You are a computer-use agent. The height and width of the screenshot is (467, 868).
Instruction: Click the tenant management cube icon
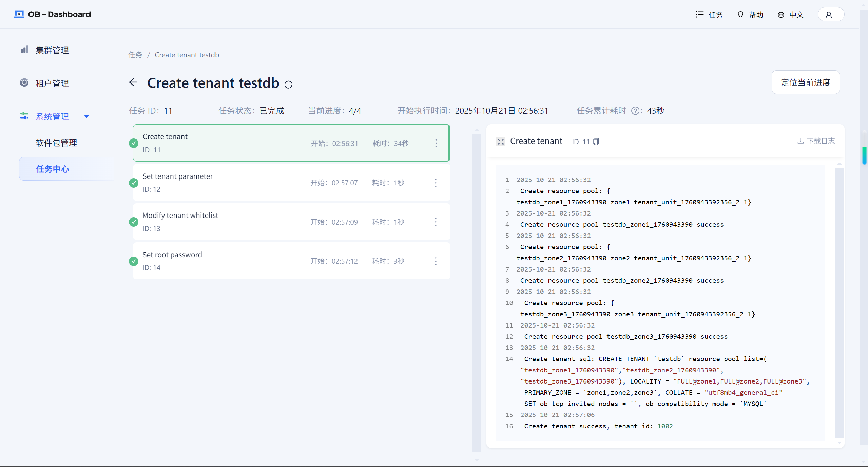[x=24, y=83]
